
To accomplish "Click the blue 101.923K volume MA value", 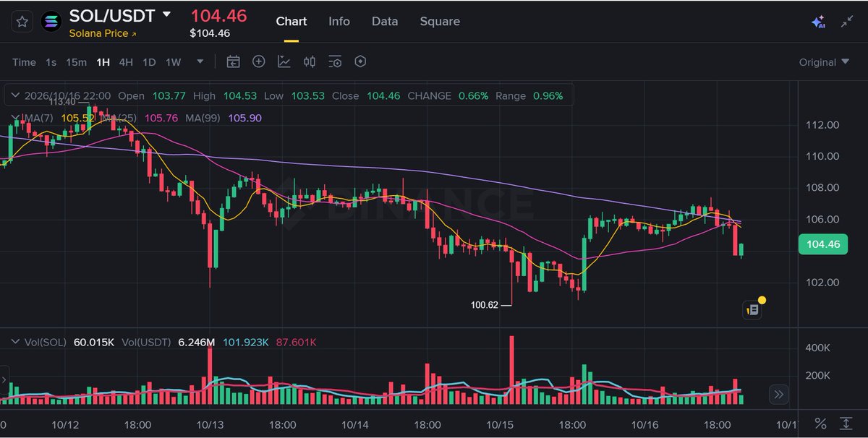I will point(246,342).
